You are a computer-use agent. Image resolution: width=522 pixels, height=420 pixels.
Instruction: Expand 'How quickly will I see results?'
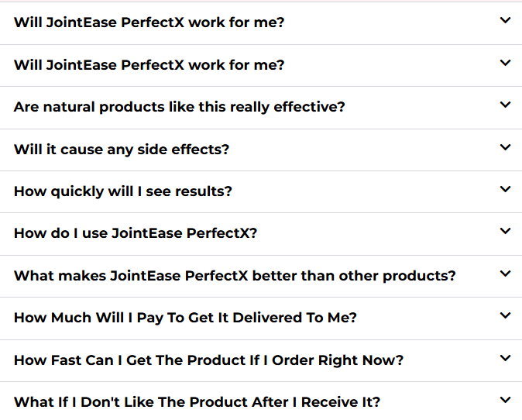point(123,191)
